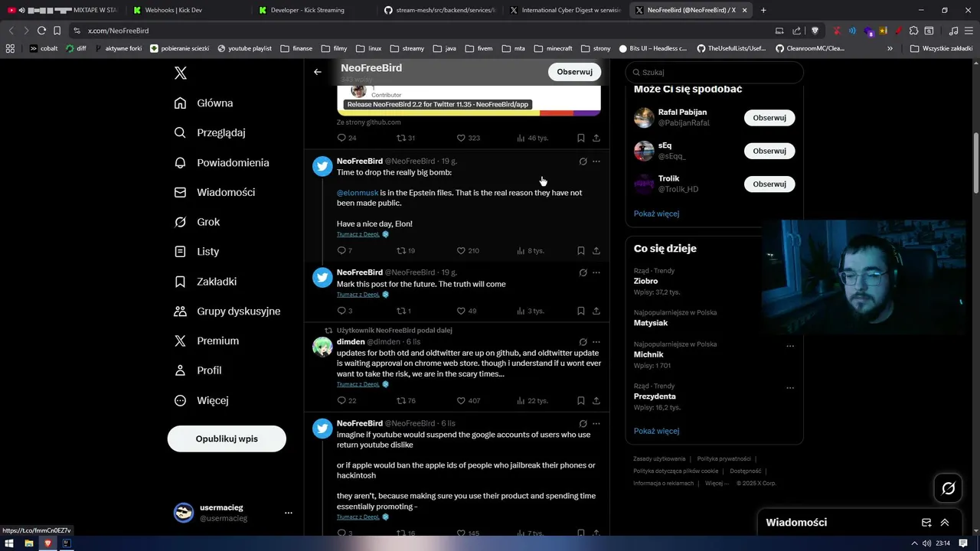Open the @elonmusk mention link
This screenshot has height=551, width=980.
[358, 193]
